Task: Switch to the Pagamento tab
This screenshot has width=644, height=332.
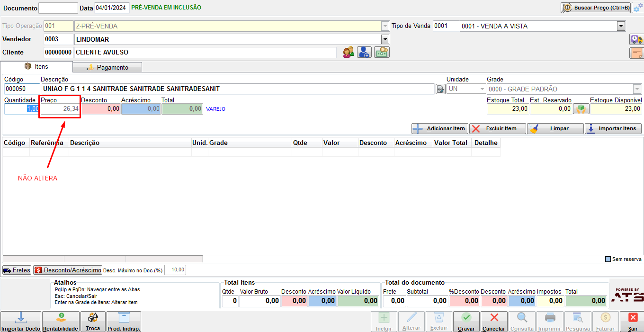Action: (107, 67)
